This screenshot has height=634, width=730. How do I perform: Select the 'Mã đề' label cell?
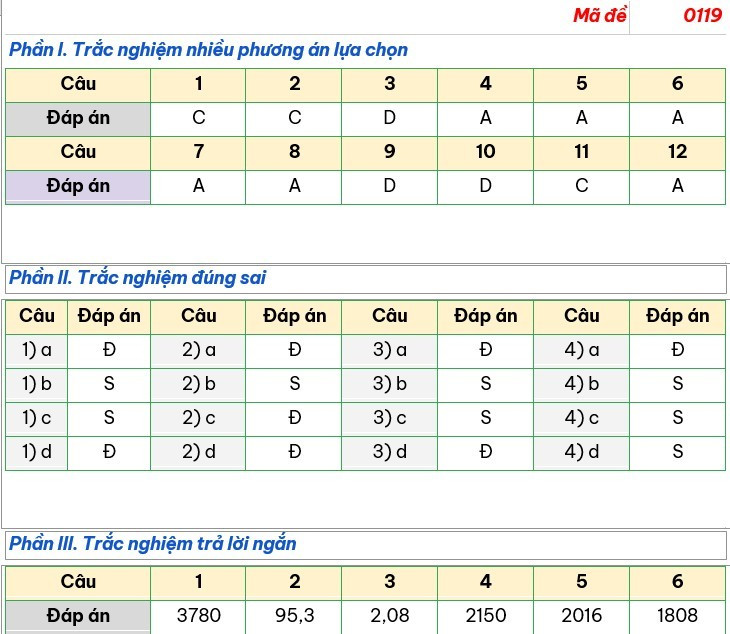tap(600, 15)
